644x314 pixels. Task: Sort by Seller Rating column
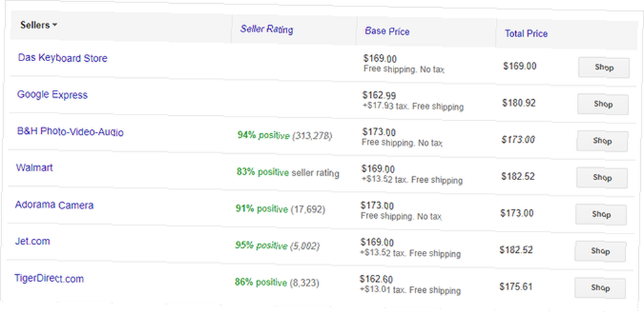(267, 29)
